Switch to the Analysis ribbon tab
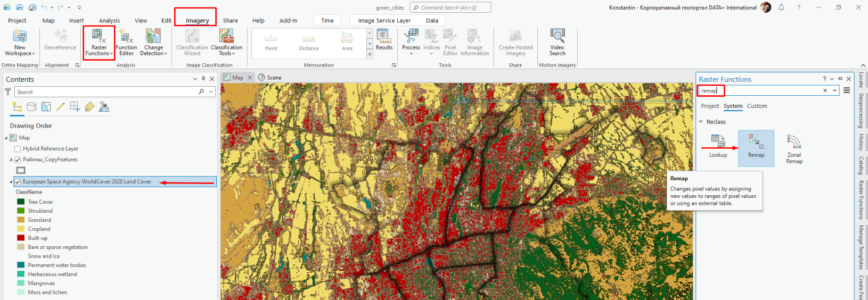Image resolution: width=868 pixels, height=300 pixels. 109,21
